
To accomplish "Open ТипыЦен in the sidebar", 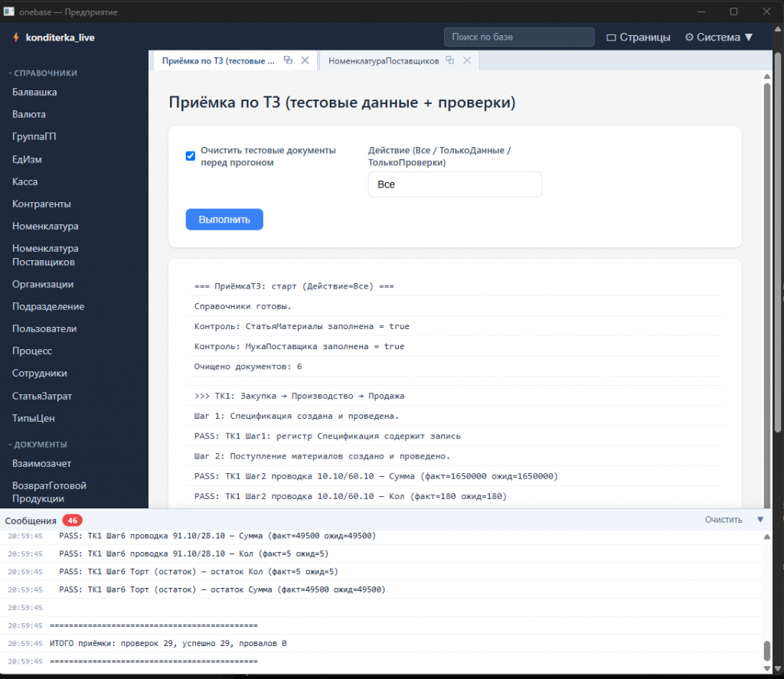I will pyautogui.click(x=34, y=418).
